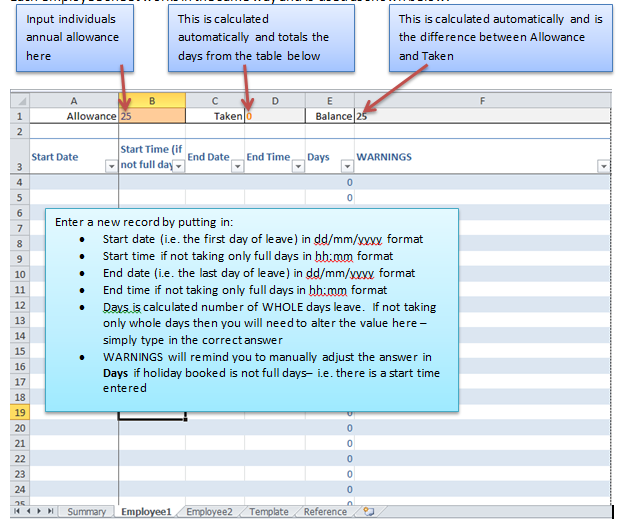Viewport: 619px width, 525px height.
Task: Switch to the Summary sheet tab
Action: [86, 512]
